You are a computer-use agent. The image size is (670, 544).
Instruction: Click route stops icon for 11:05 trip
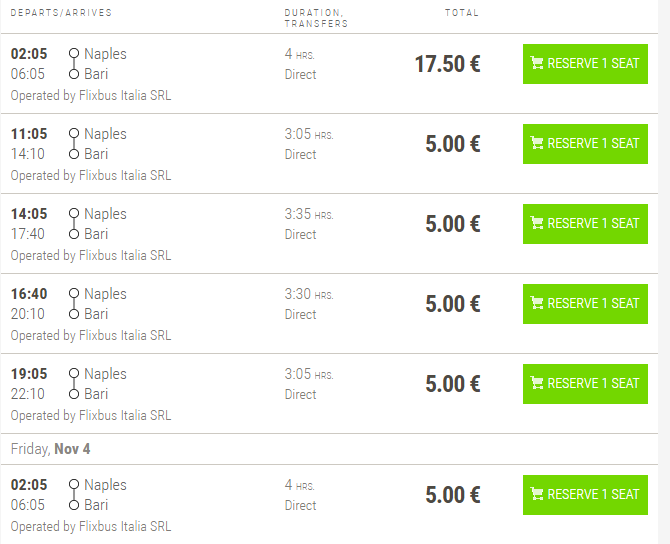point(73,144)
